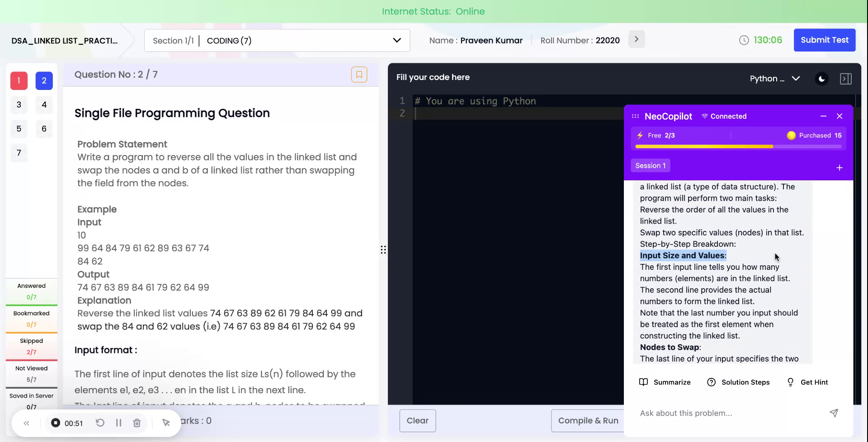Expand the Section 1/1 CODING dropdown
The width and height of the screenshot is (868, 442).
tap(396, 40)
